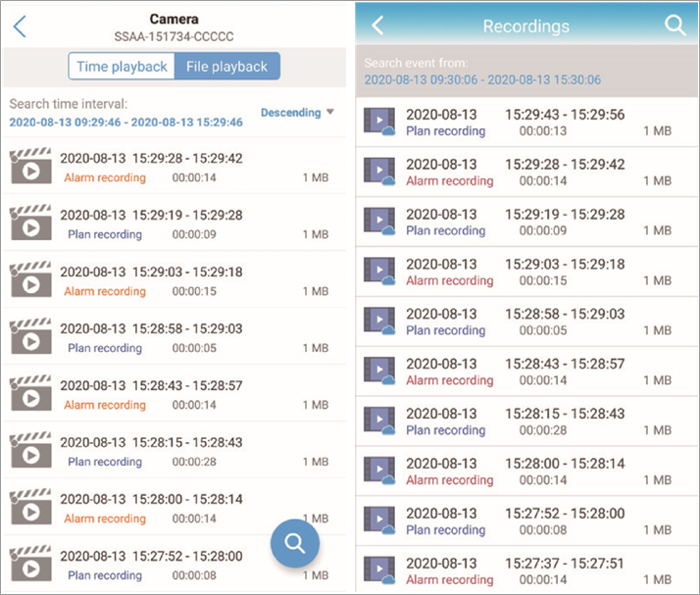Image resolution: width=700 pixels, height=595 pixels.
Task: Play Recordings cloud clip 15:28:58 - 15:29:03
Action: click(x=379, y=321)
